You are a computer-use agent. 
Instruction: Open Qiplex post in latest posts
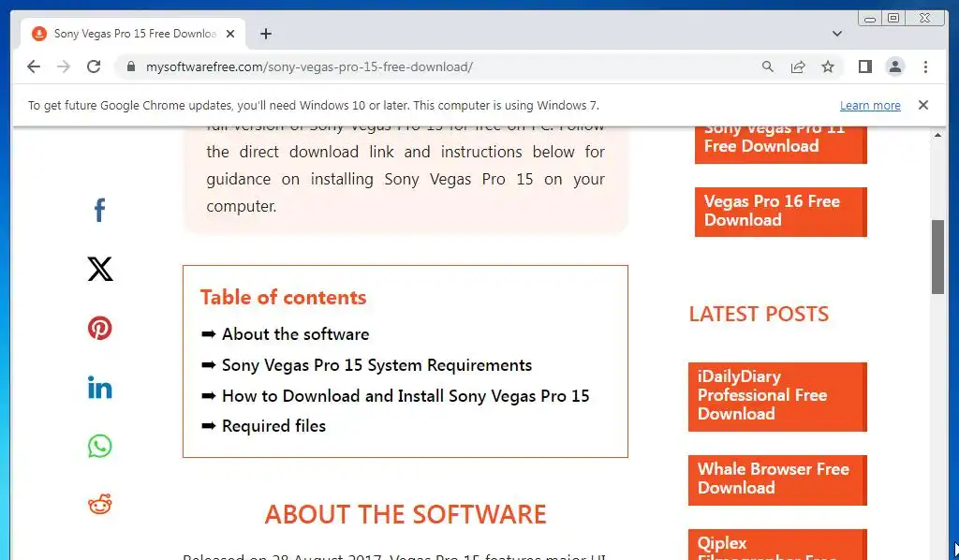pos(777,545)
